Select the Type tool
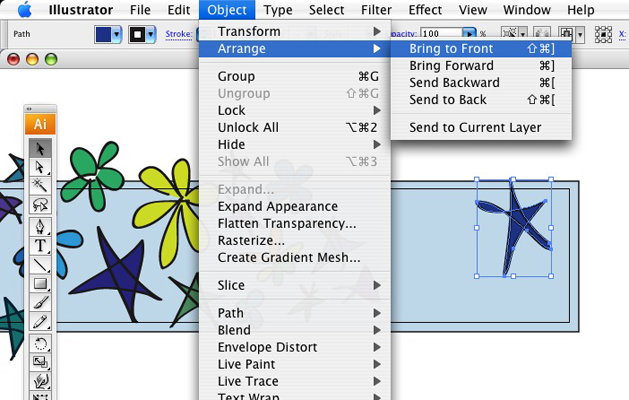This screenshot has width=629, height=400. click(40, 246)
